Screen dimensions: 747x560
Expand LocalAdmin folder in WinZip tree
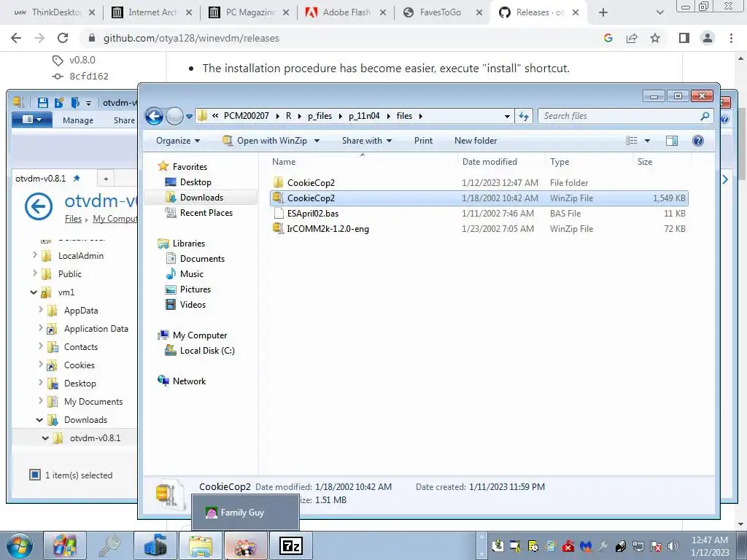[x=34, y=255]
